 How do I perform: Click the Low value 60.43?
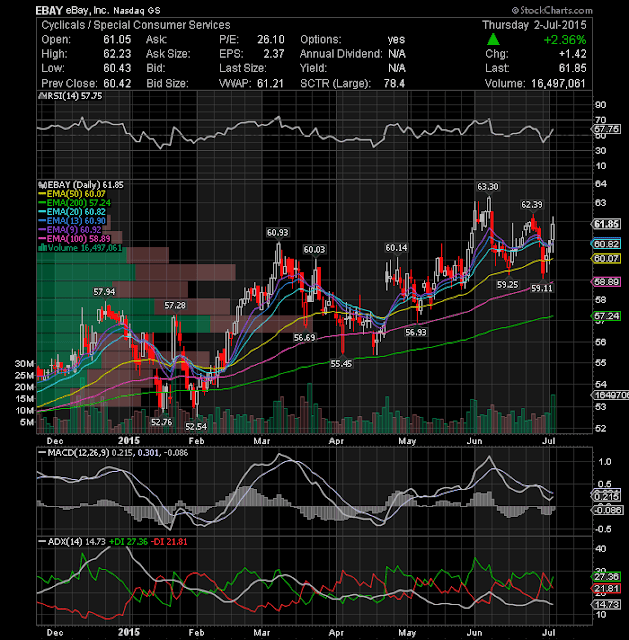(117, 68)
